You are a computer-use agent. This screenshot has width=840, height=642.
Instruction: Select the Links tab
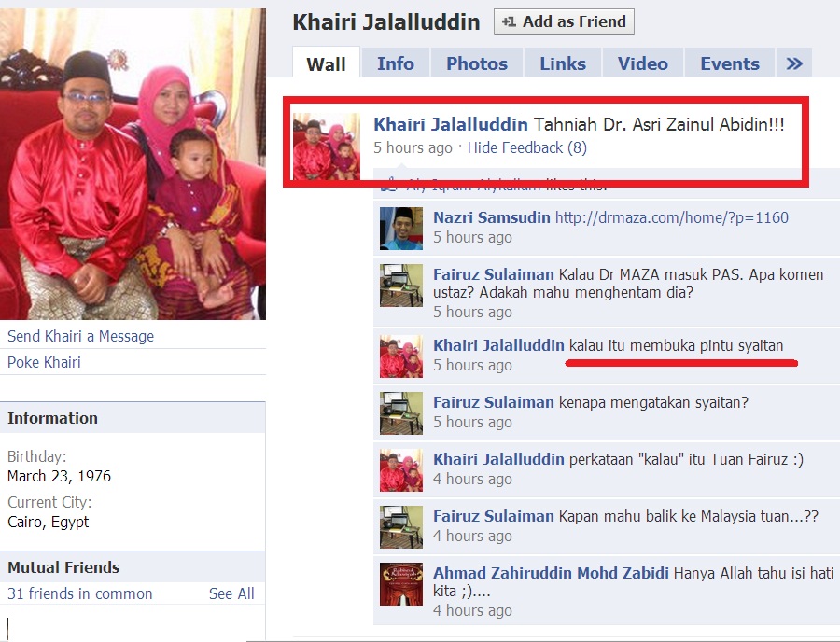tap(563, 63)
